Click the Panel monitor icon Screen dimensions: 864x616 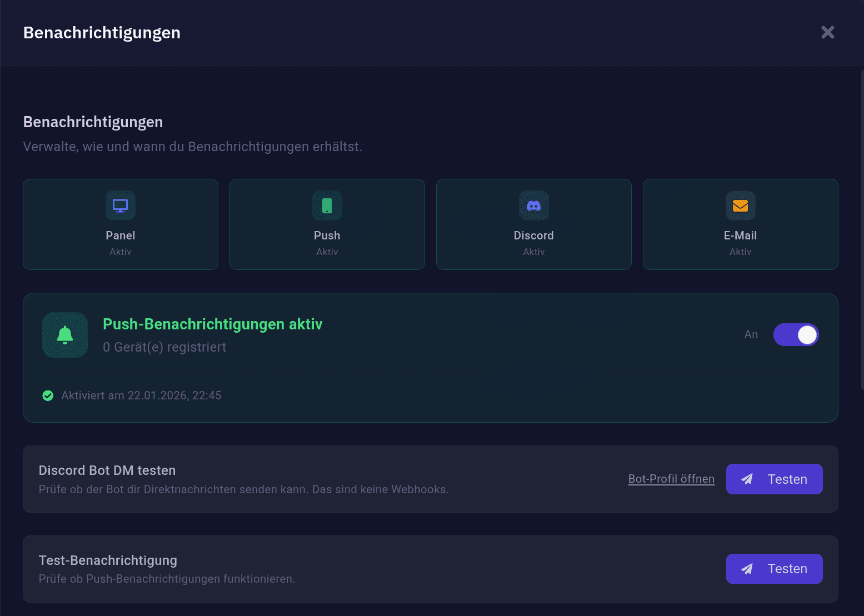(x=121, y=206)
